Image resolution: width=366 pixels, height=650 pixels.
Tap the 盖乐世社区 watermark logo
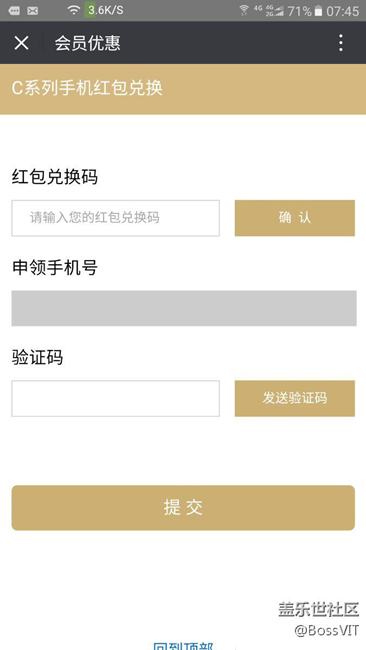tap(318, 609)
